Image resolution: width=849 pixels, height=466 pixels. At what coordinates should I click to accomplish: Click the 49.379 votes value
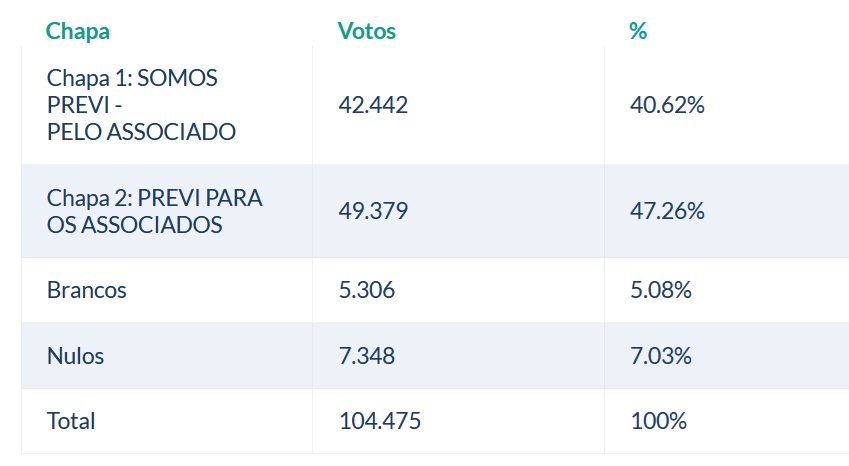pyautogui.click(x=374, y=211)
